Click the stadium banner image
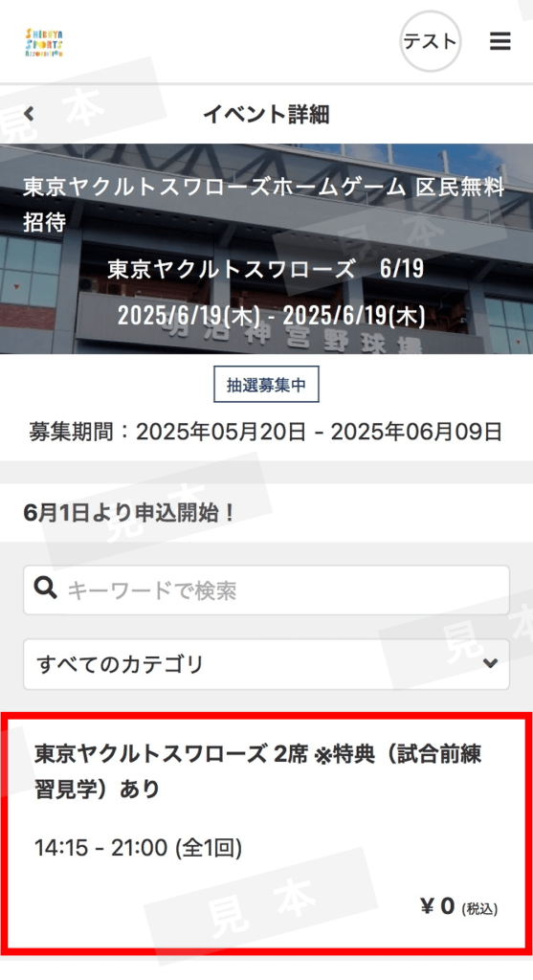The width and height of the screenshot is (533, 980). pos(266,249)
